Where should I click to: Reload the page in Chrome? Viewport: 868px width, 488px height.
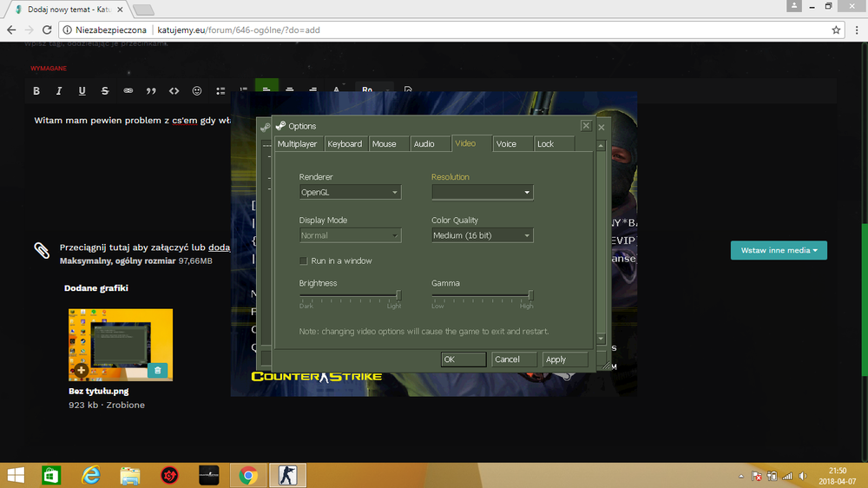point(47,30)
